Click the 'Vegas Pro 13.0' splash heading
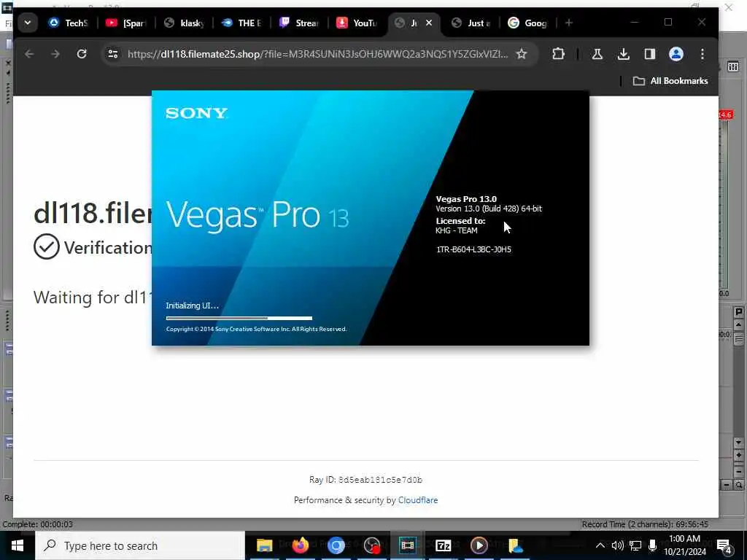The height and width of the screenshot is (560, 747). click(466, 199)
